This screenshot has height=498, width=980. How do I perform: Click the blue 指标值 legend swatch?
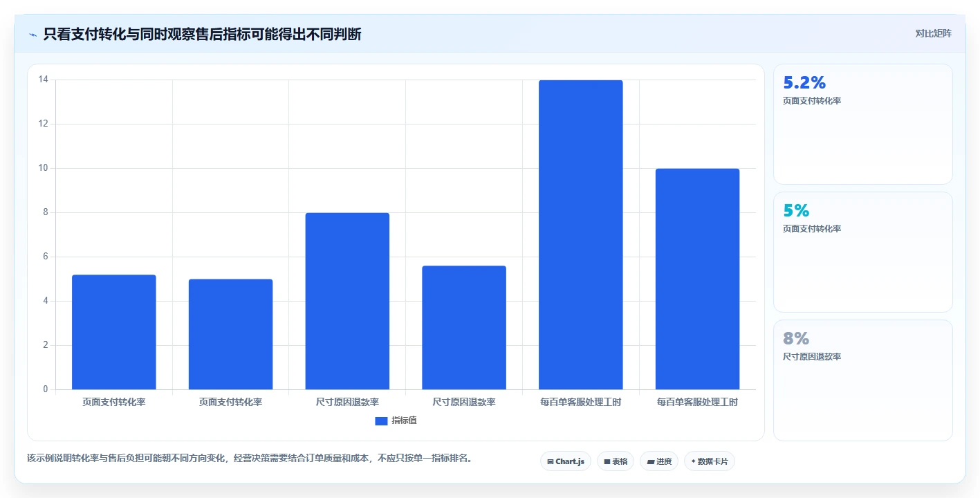pyautogui.click(x=381, y=421)
